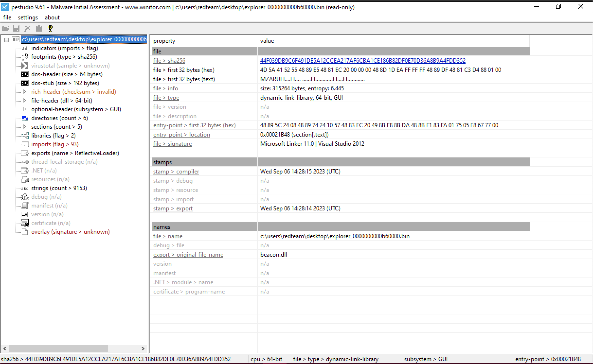The height and width of the screenshot is (364, 593).
Task: Select 'exports (name > ReflectiveLoader)' tree item
Action: [x=75, y=153]
